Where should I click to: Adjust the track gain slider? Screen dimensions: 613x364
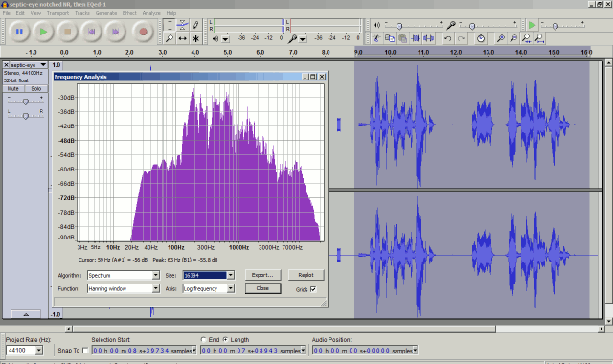(x=26, y=102)
